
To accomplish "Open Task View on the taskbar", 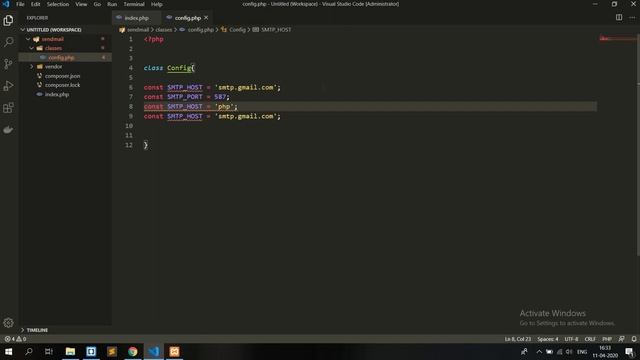I will coord(49,351).
